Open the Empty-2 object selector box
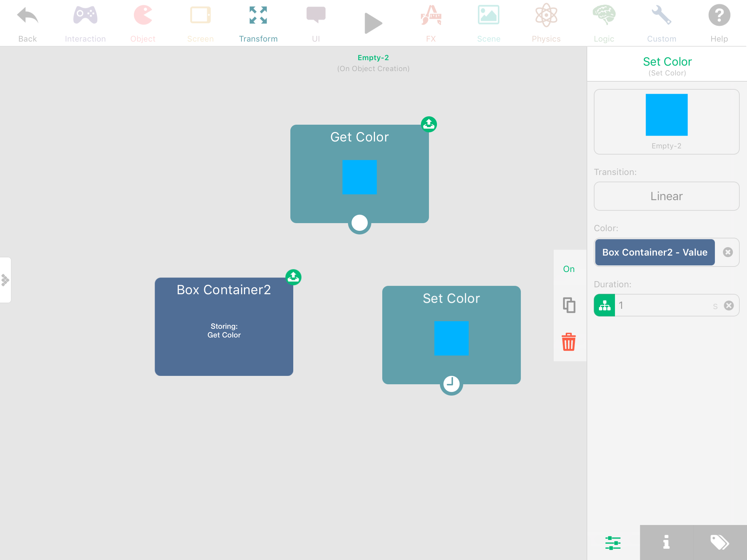747x560 pixels. [666, 122]
